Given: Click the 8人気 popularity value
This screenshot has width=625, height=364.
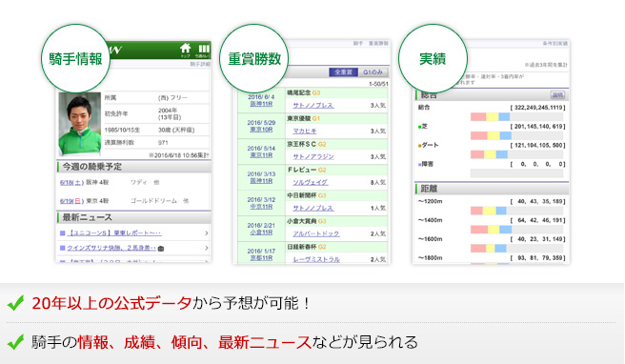Looking at the screenshot, I should point(378,182).
